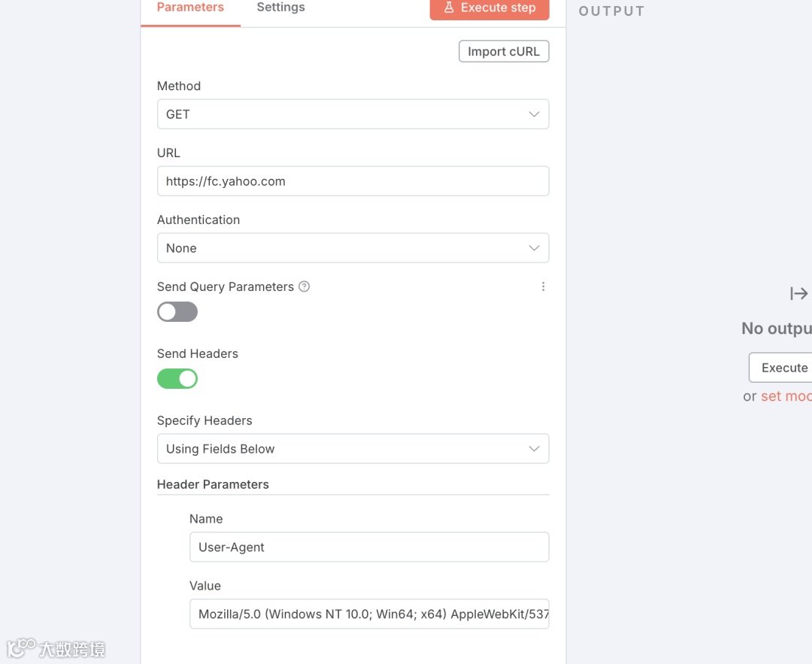Switch to the Parameters tab
This screenshot has width=812, height=664.
[x=190, y=8]
